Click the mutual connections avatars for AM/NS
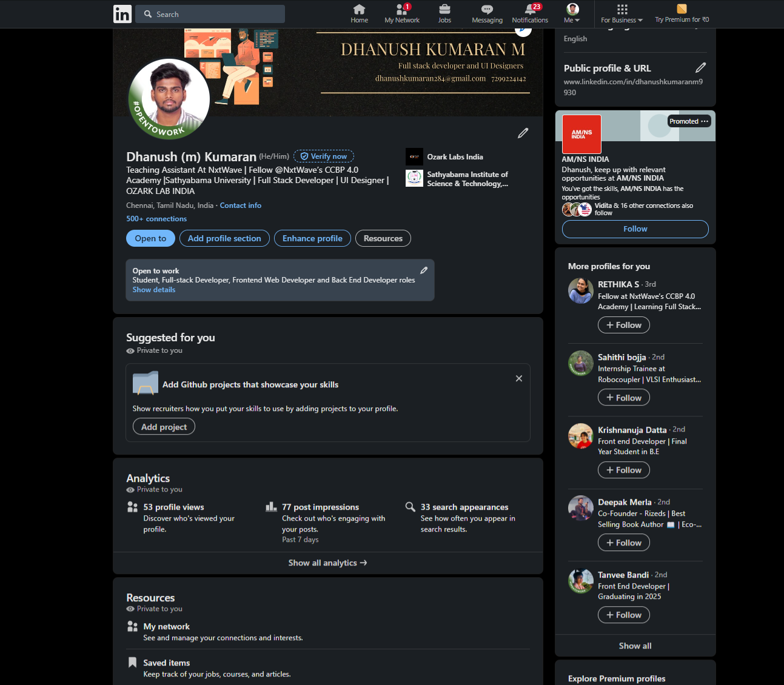Image resolution: width=784 pixels, height=685 pixels. pyautogui.click(x=577, y=209)
